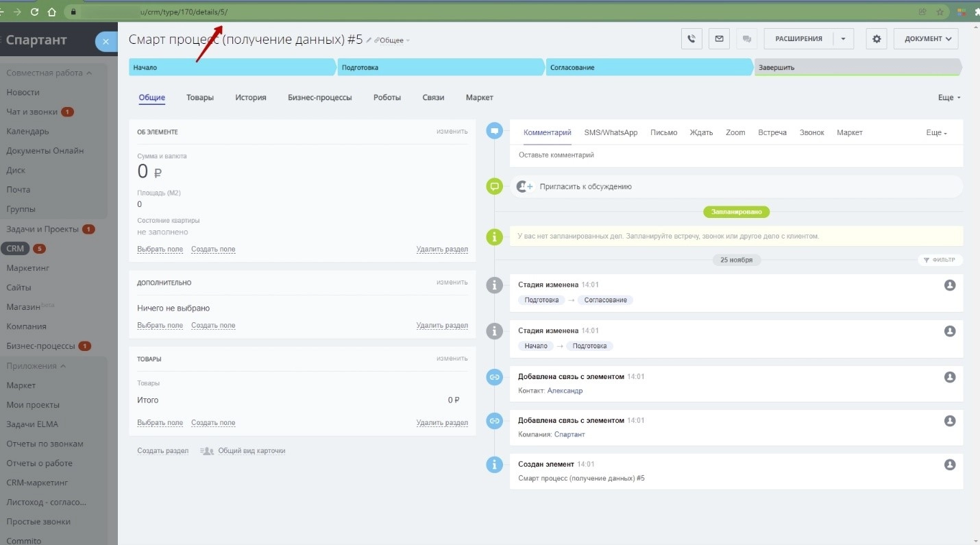Click the browser home icon
The width and height of the screenshot is (980, 545).
pyautogui.click(x=52, y=12)
